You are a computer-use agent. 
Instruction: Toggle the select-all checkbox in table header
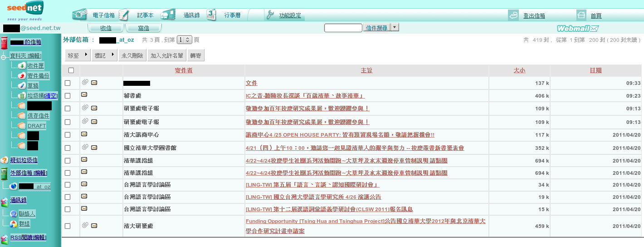point(71,70)
